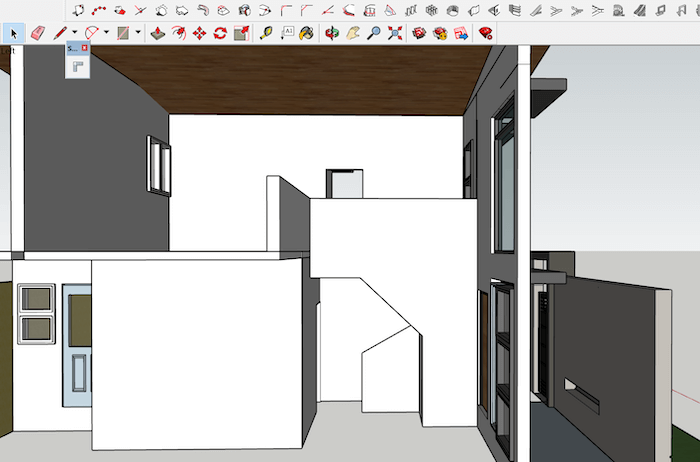
Task: Click the tool button in floating toolbar
Action: click(x=78, y=66)
